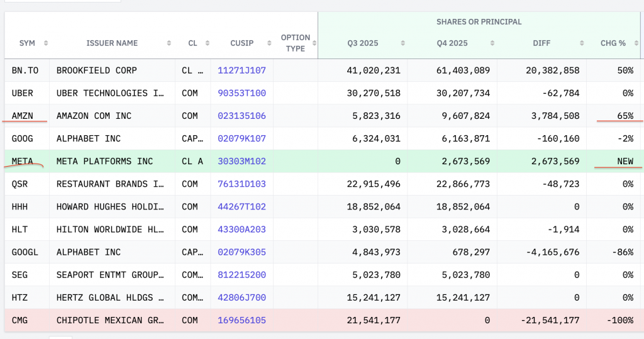Image resolution: width=644 pixels, height=339 pixels.
Task: Select the CMG symbol in red row
Action: (20, 320)
